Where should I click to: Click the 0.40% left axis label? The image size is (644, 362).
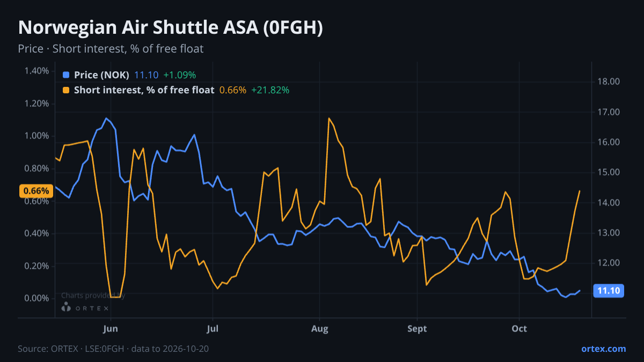pos(36,233)
